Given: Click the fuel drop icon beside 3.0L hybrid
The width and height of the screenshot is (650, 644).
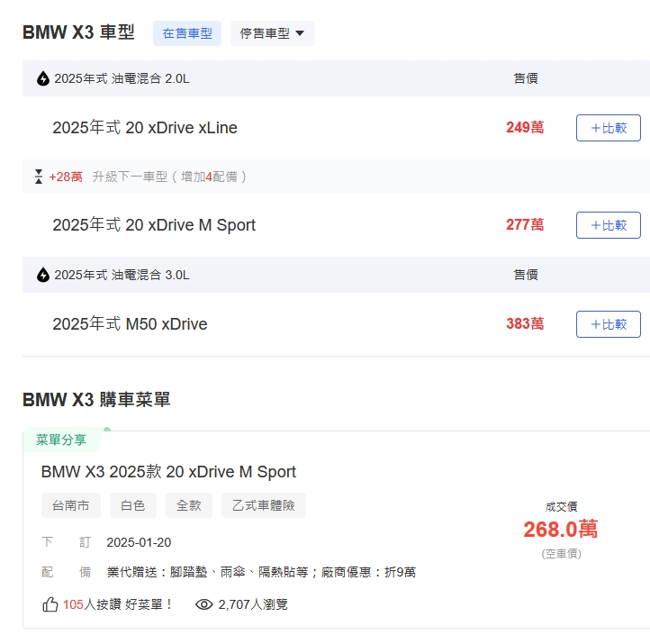Looking at the screenshot, I should (x=43, y=275).
